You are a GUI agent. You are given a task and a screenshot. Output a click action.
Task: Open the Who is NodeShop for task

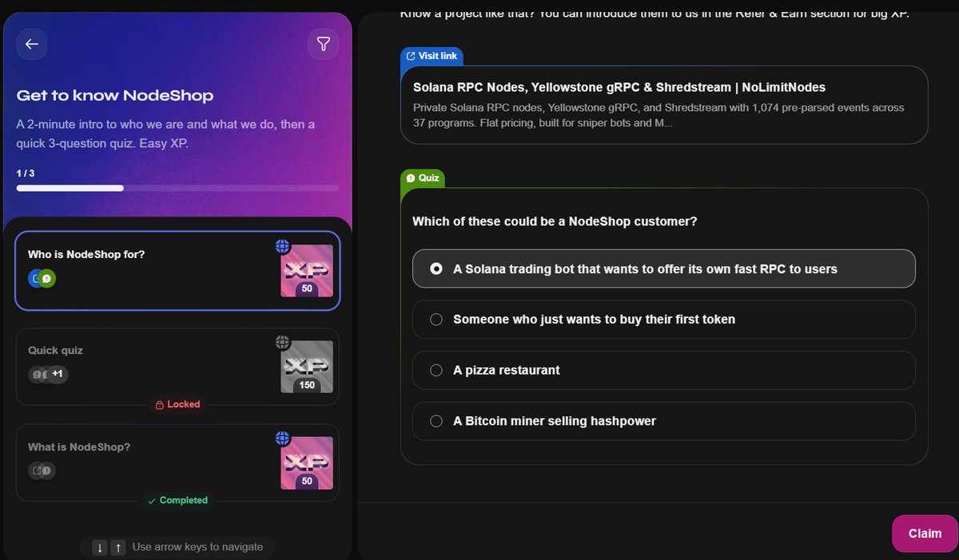click(177, 271)
